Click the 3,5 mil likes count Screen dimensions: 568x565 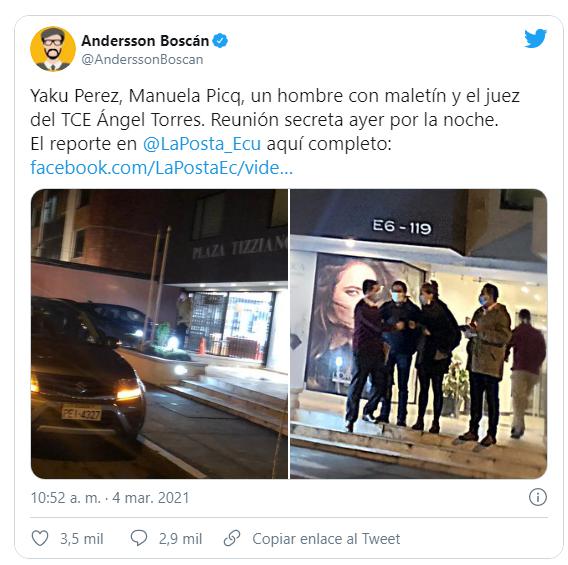pyautogui.click(x=82, y=539)
